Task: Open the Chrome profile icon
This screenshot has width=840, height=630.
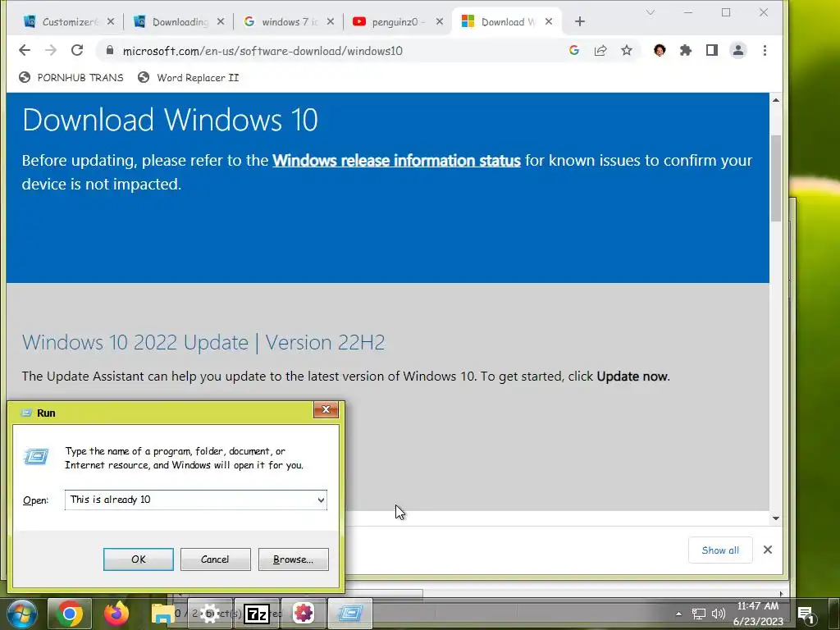Action: click(738, 50)
